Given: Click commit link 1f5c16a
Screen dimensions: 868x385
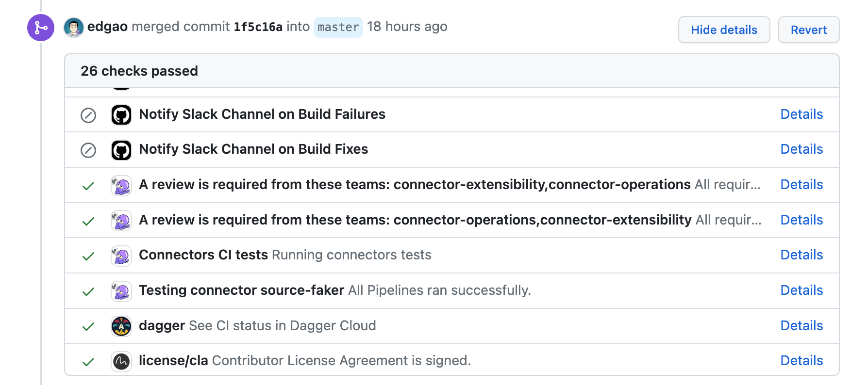Looking at the screenshot, I should coord(257,27).
